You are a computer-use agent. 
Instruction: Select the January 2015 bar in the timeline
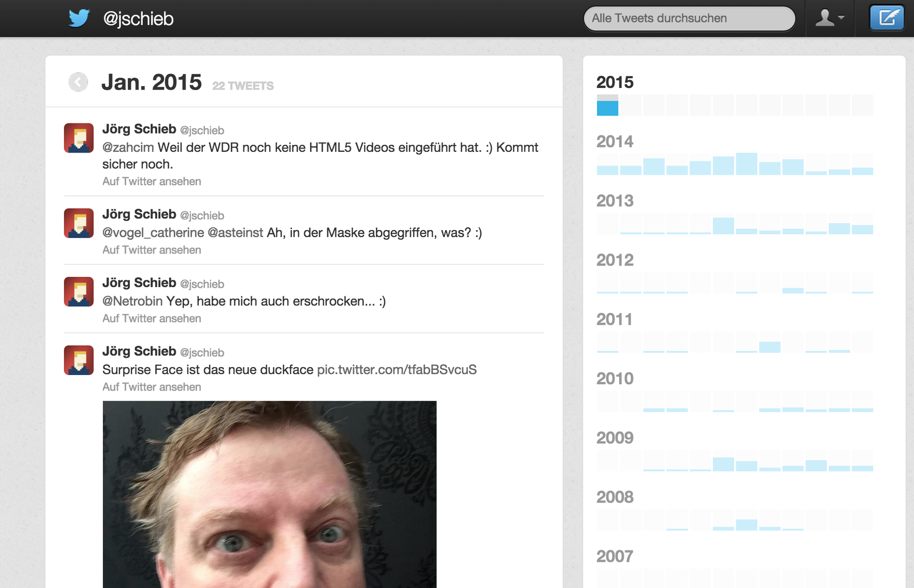[607, 106]
